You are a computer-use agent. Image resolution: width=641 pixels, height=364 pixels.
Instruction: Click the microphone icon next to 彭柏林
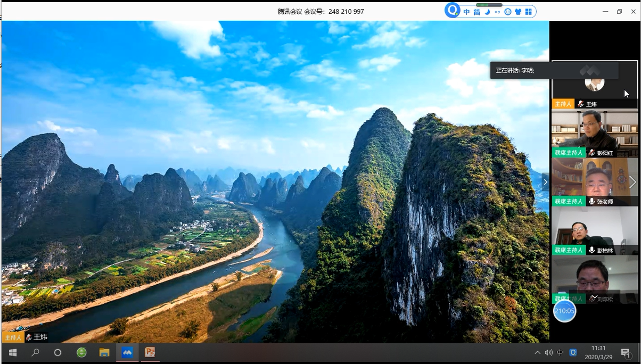pos(591,250)
